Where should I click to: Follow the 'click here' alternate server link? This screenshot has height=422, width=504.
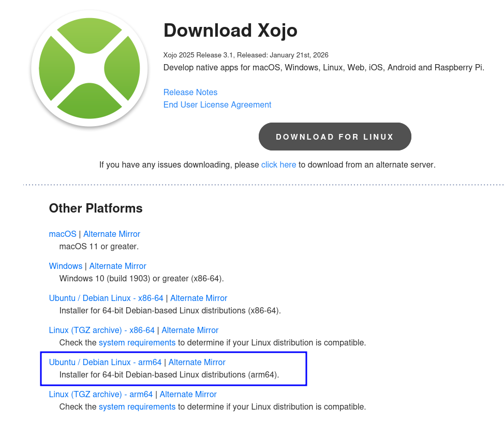[x=278, y=164]
